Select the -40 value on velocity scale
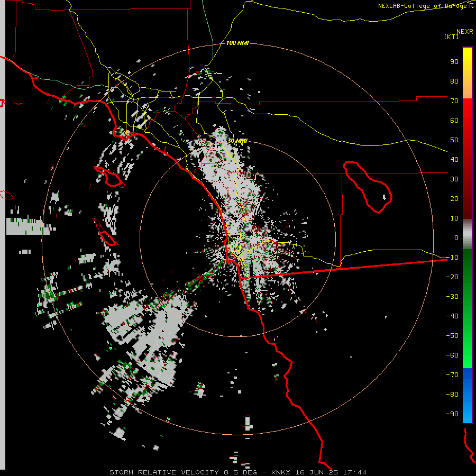Viewport: 476px width, 476px height. 452,316
